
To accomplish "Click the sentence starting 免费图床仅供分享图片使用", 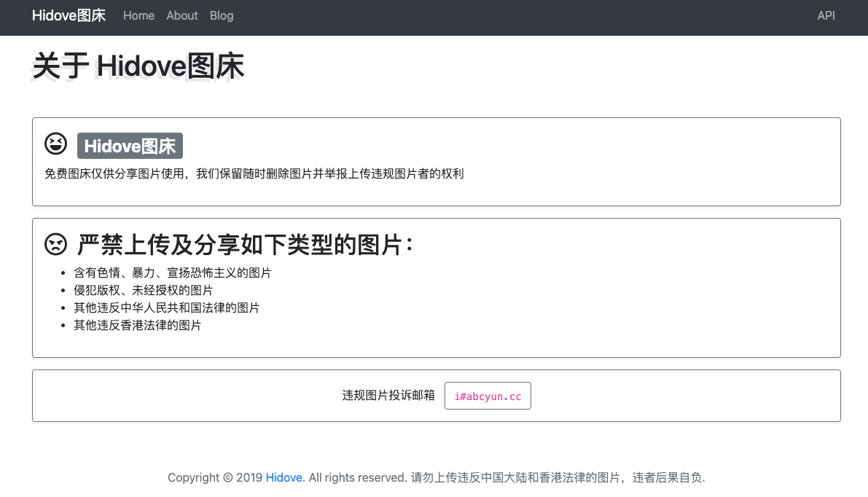I will 254,173.
